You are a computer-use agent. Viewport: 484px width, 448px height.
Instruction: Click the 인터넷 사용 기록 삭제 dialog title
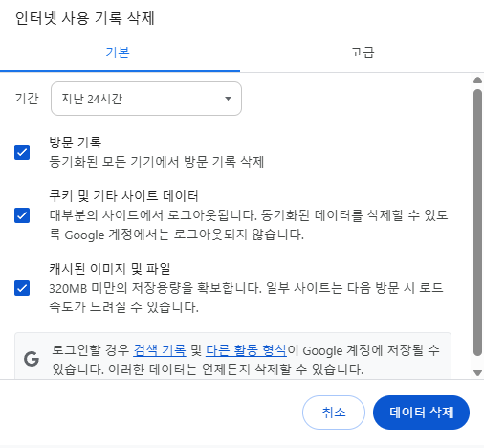(85, 18)
